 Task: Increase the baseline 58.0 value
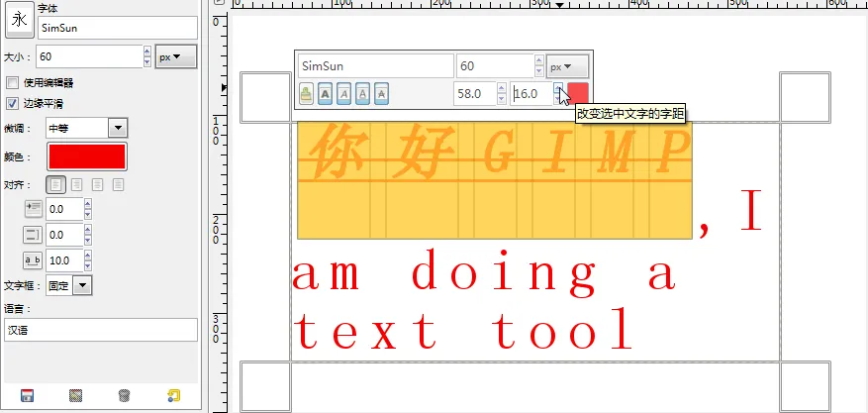(502, 88)
